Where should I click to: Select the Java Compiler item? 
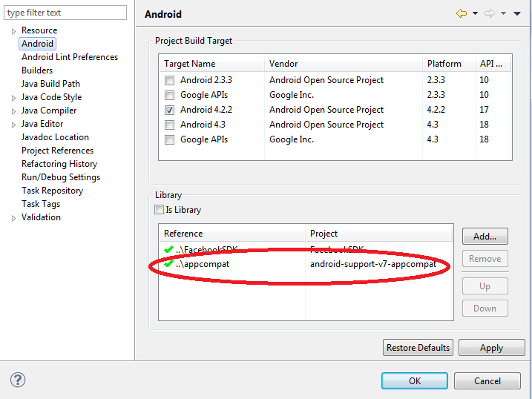click(49, 111)
